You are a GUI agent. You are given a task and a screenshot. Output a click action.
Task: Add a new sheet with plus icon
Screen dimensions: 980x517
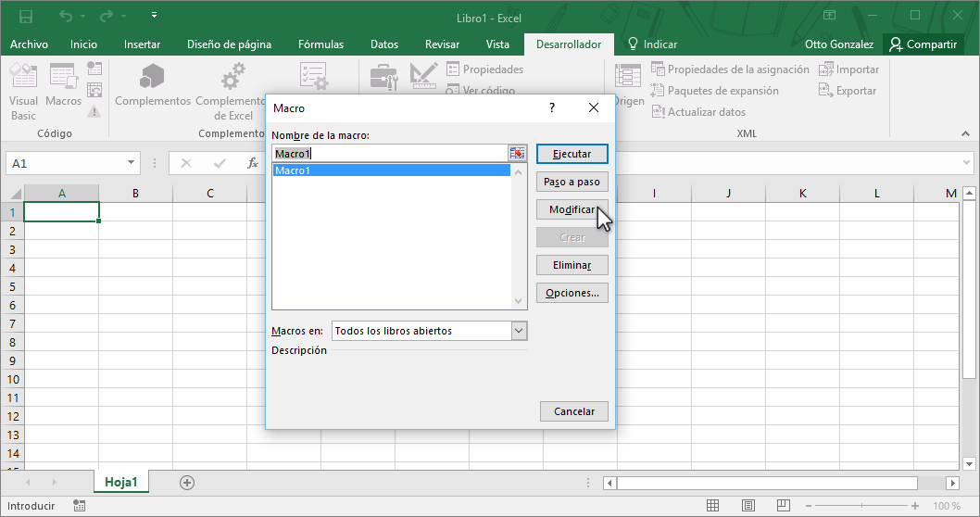pyautogui.click(x=187, y=483)
